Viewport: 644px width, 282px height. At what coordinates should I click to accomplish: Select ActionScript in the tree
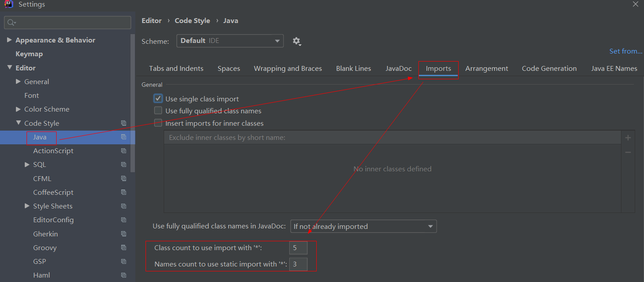point(53,151)
